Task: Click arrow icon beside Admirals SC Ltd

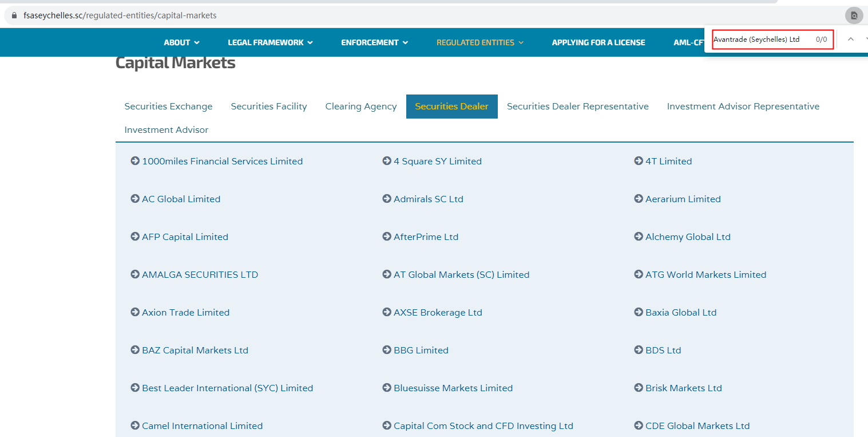Action: 387,199
